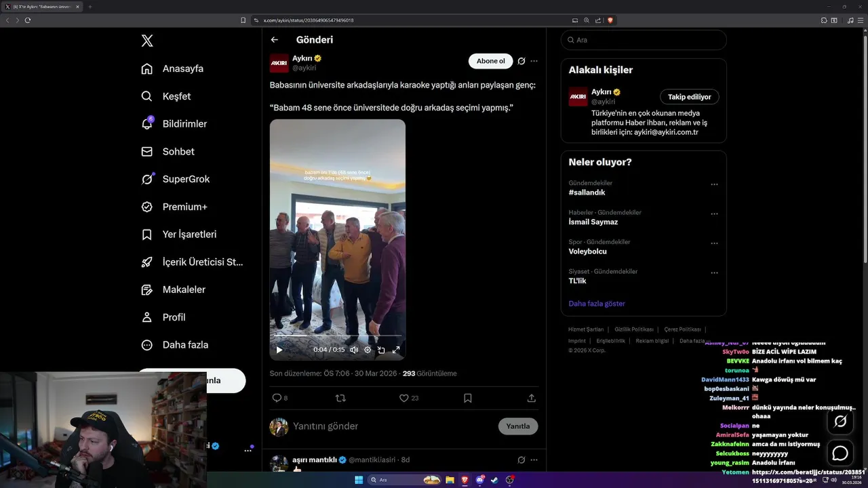Click Daha fazla göster link
Image resolution: width=868 pixels, height=488 pixels.
(x=597, y=304)
